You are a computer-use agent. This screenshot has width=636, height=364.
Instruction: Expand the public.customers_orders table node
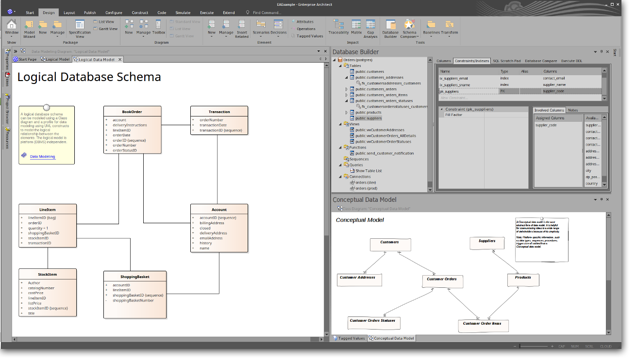(x=347, y=89)
